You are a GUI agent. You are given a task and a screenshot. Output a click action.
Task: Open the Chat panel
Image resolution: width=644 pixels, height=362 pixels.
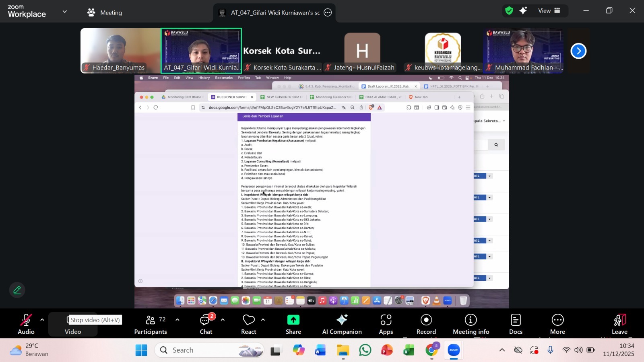206,324
